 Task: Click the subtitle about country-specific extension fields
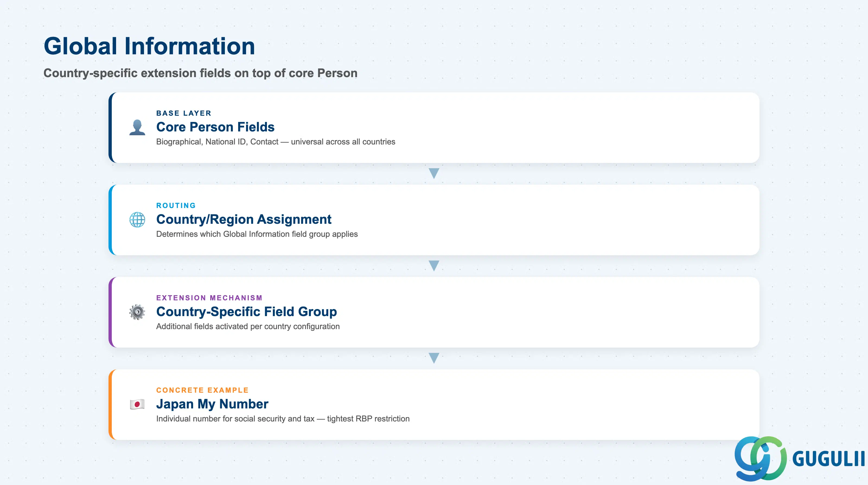(x=200, y=73)
